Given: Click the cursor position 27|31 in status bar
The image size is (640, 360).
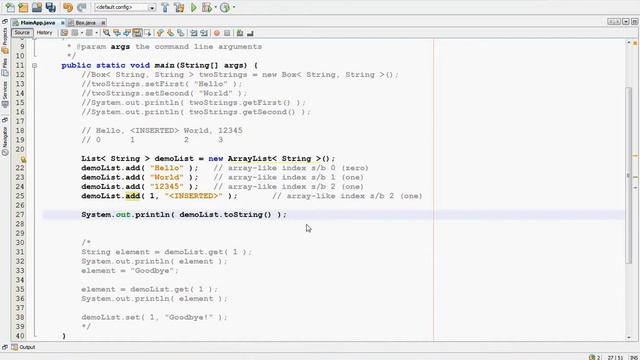Looking at the screenshot, I should pos(615,358).
